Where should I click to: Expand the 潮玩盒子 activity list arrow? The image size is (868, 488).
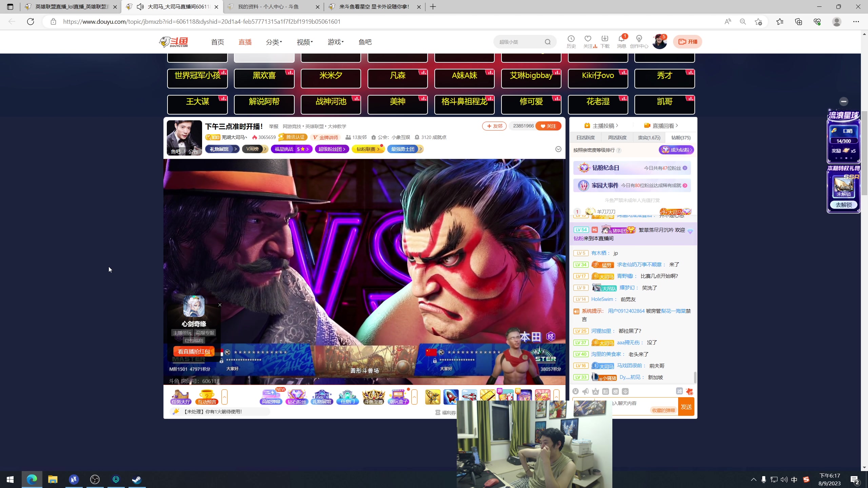[414, 397]
